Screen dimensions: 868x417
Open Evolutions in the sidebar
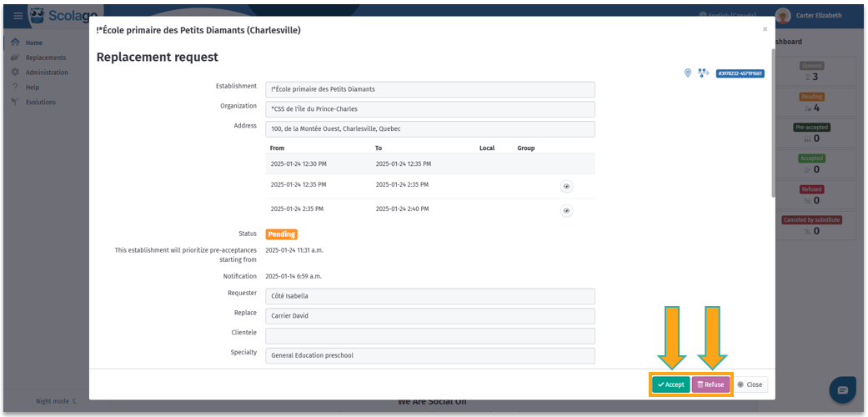click(x=40, y=103)
